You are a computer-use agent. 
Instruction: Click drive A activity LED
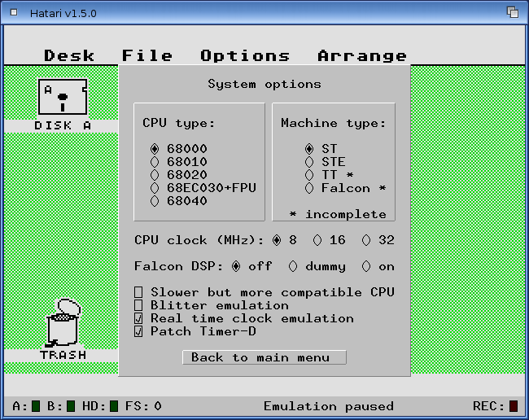36,406
